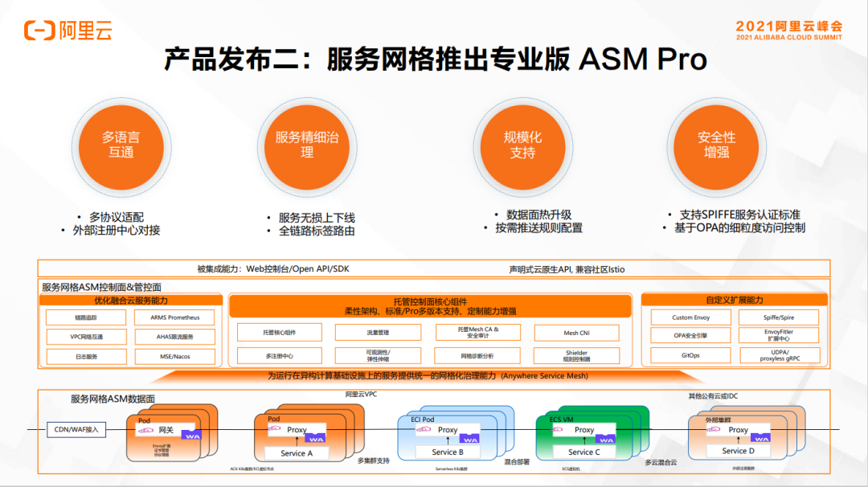Click the Service A box
The height and width of the screenshot is (487, 868).
click(297, 453)
